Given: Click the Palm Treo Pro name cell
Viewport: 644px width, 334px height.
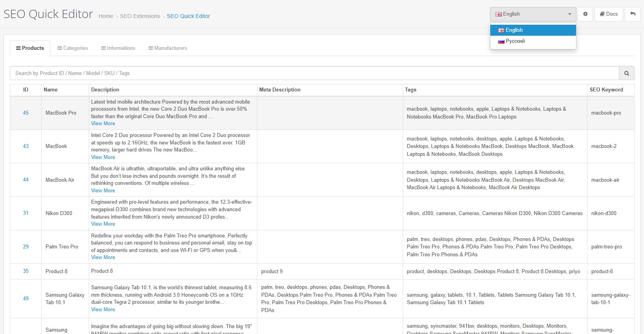Looking at the screenshot, I should [x=65, y=247].
